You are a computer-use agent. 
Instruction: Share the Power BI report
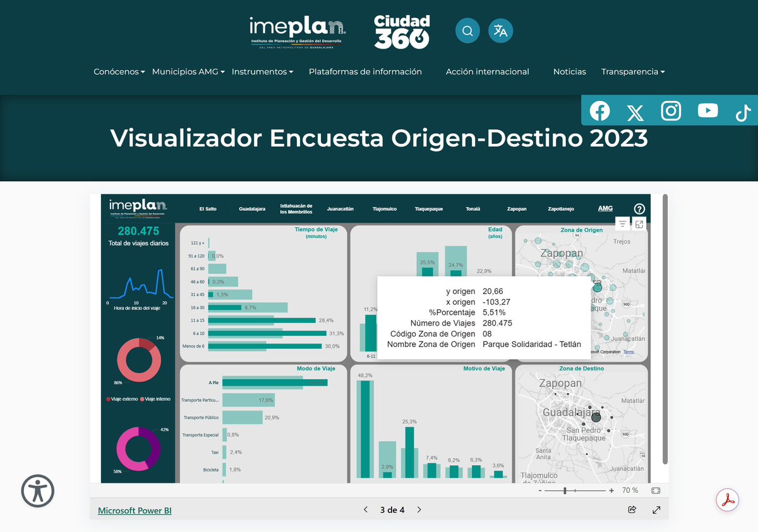click(632, 510)
